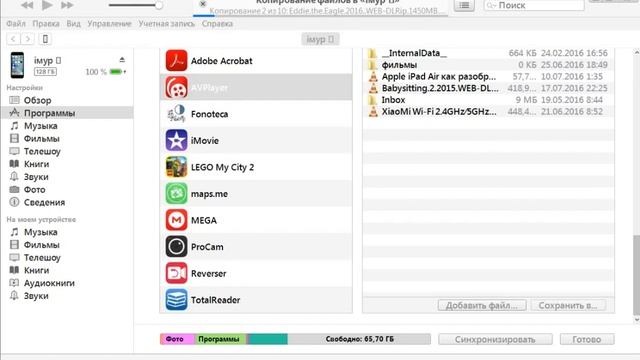Click the teal storage bar segment

pyautogui.click(x=268, y=339)
